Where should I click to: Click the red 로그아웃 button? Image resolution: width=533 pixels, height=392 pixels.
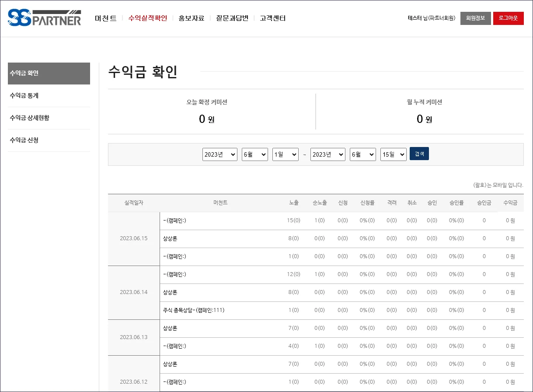tap(509, 18)
